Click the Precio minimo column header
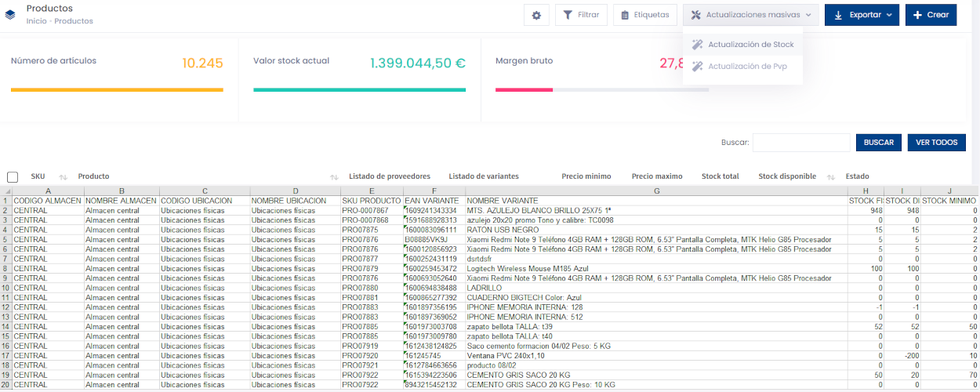The image size is (980, 392). click(586, 176)
